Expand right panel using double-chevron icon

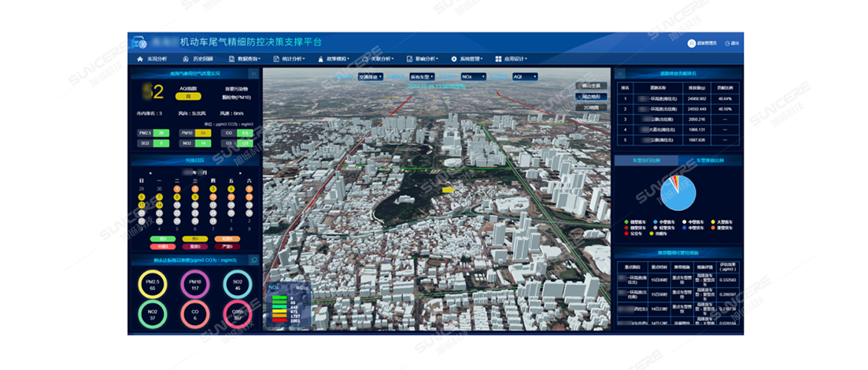(619, 73)
